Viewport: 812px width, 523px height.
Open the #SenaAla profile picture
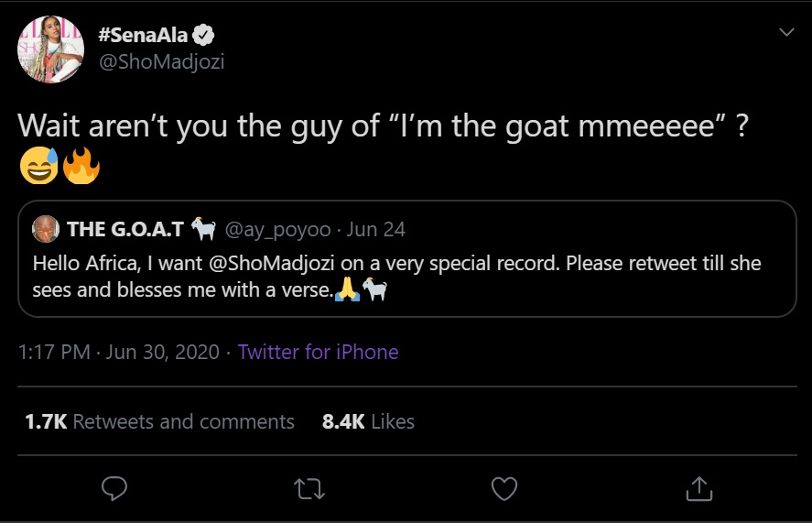click(51, 49)
